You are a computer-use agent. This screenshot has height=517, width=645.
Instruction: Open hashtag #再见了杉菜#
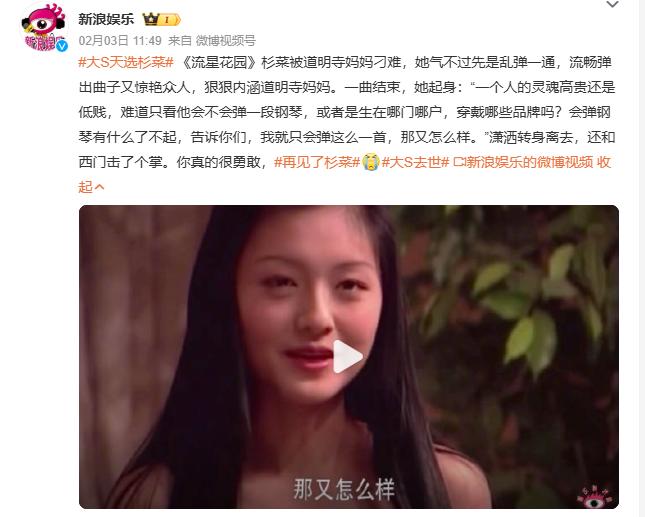point(317,162)
